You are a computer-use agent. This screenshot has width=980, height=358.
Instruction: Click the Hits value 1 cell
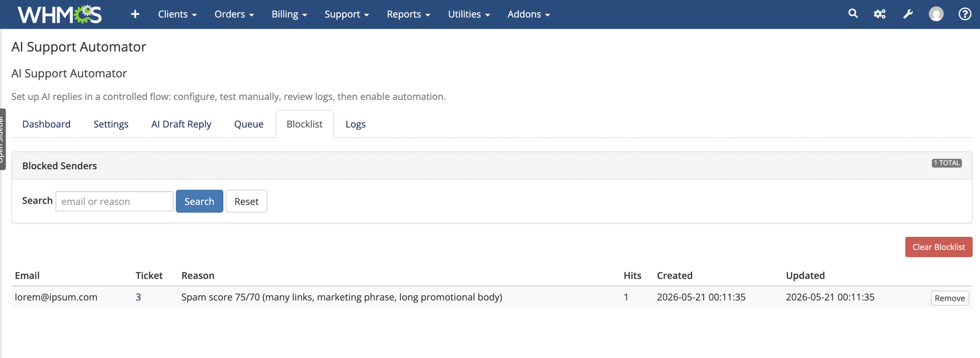tap(626, 297)
